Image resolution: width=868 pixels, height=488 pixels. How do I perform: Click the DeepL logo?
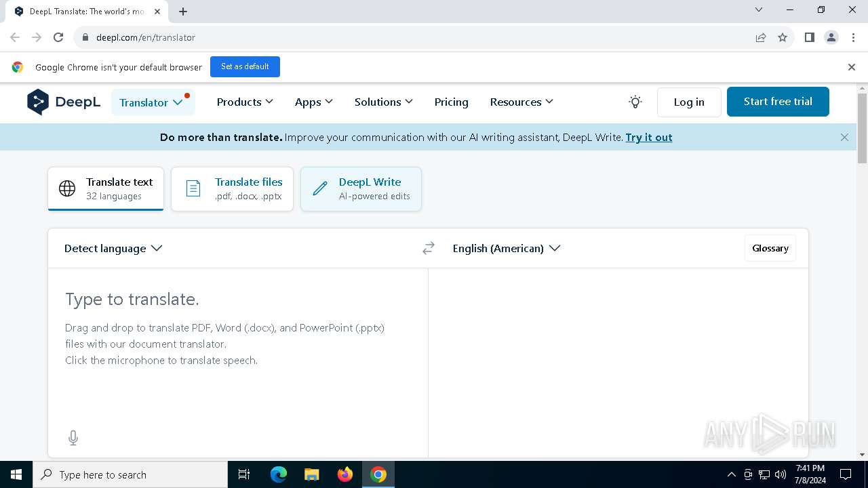(64, 102)
